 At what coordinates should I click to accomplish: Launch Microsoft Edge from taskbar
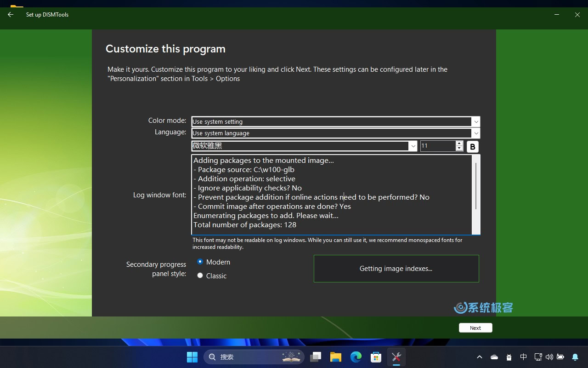pos(356,357)
